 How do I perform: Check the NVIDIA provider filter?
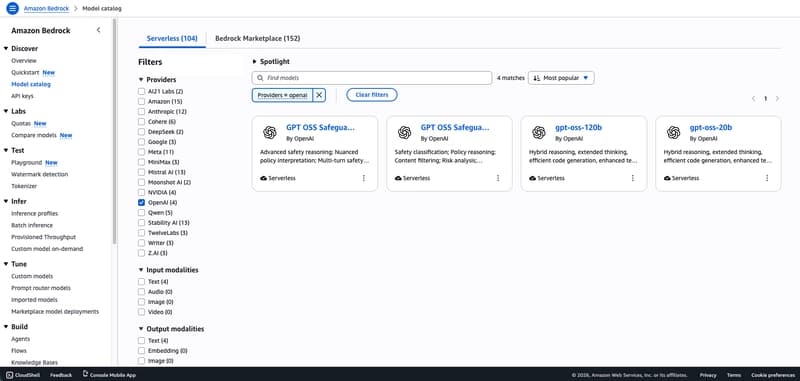(x=141, y=192)
